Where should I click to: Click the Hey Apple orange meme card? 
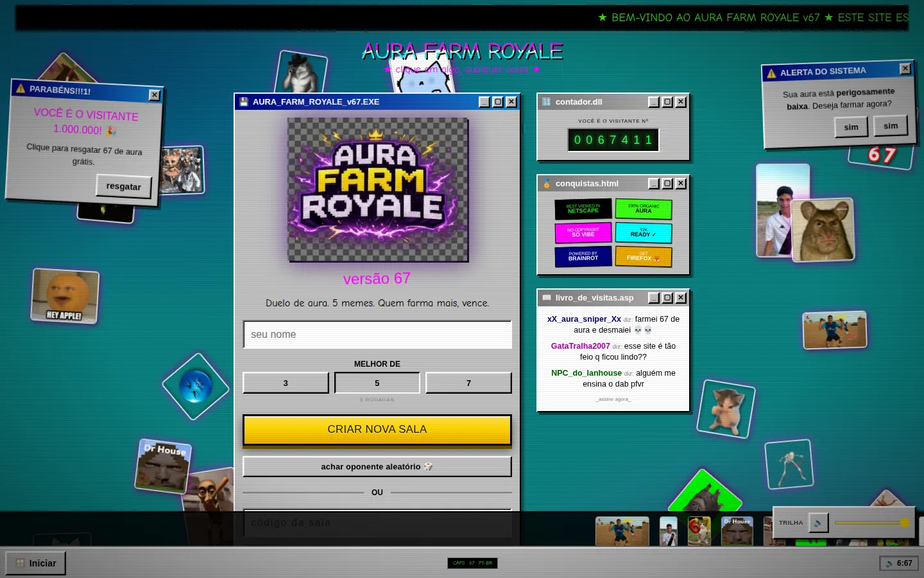pyautogui.click(x=65, y=295)
